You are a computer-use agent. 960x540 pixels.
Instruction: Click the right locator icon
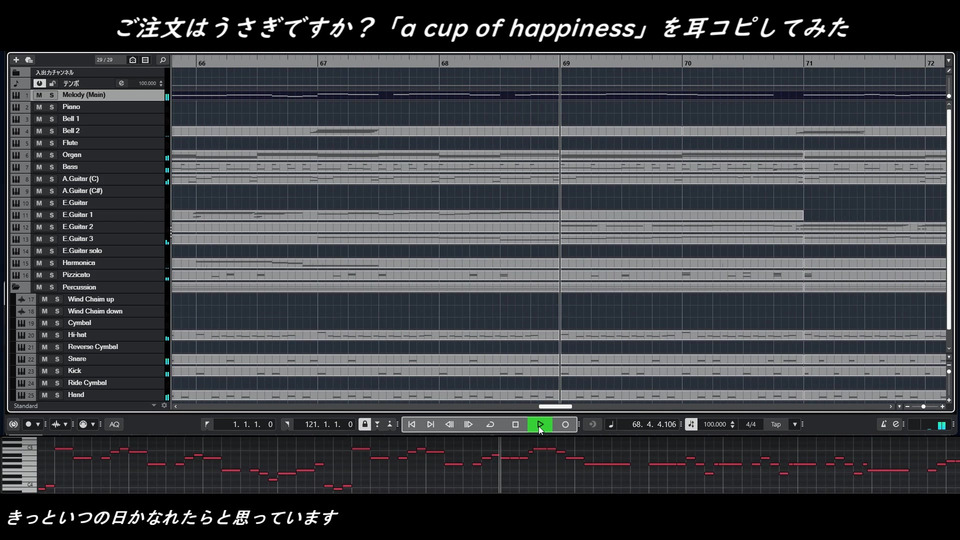[287, 424]
